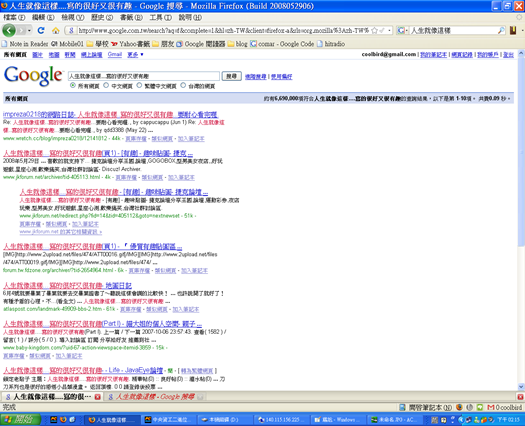Click the 轉為繁體網頁 link on JavaEye result

pyautogui.click(x=197, y=371)
